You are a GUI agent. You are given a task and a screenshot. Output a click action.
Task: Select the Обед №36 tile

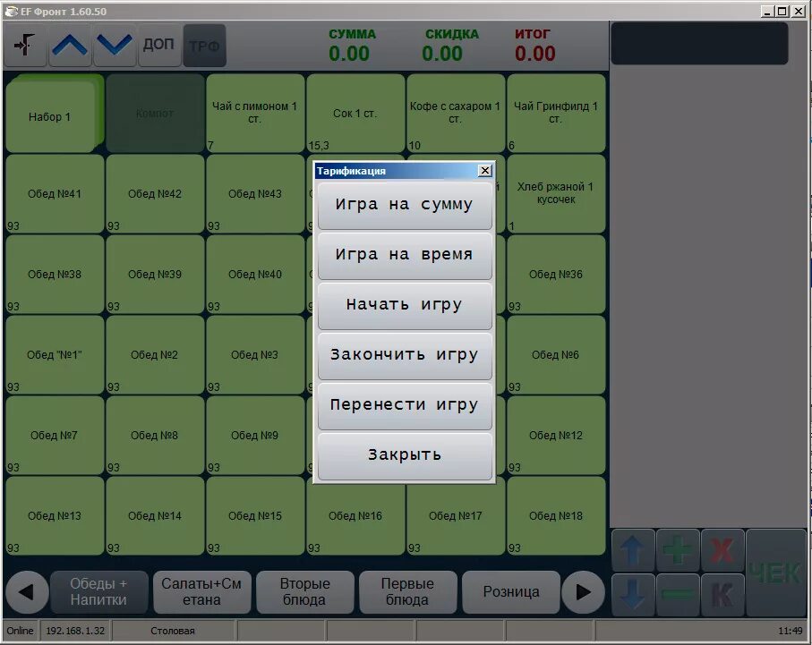(556, 275)
